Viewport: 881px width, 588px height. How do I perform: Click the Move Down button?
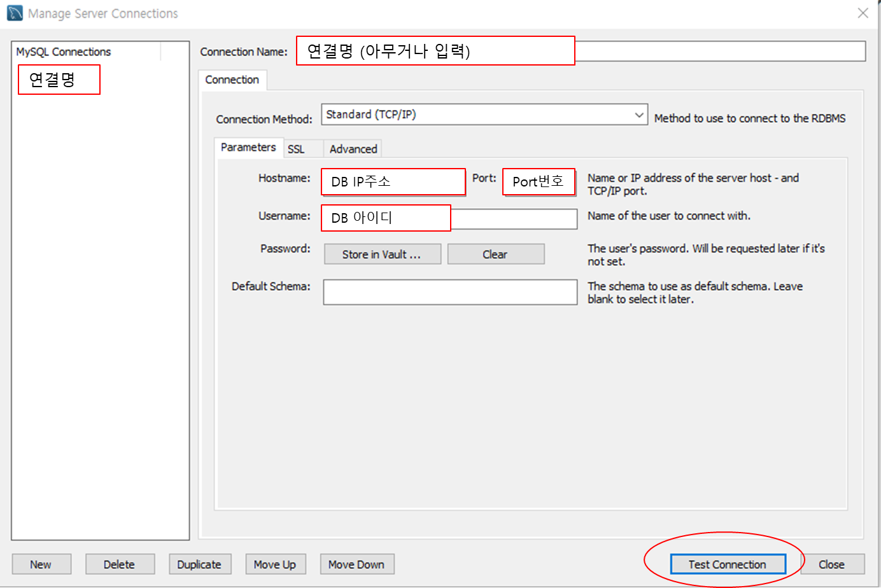point(357,564)
